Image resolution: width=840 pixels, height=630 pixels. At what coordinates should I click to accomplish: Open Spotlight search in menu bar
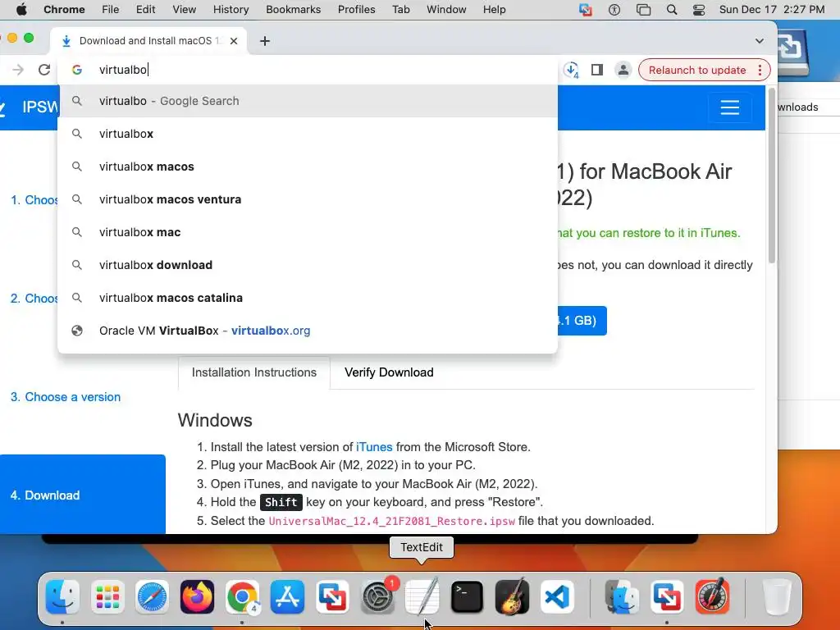coord(672,10)
